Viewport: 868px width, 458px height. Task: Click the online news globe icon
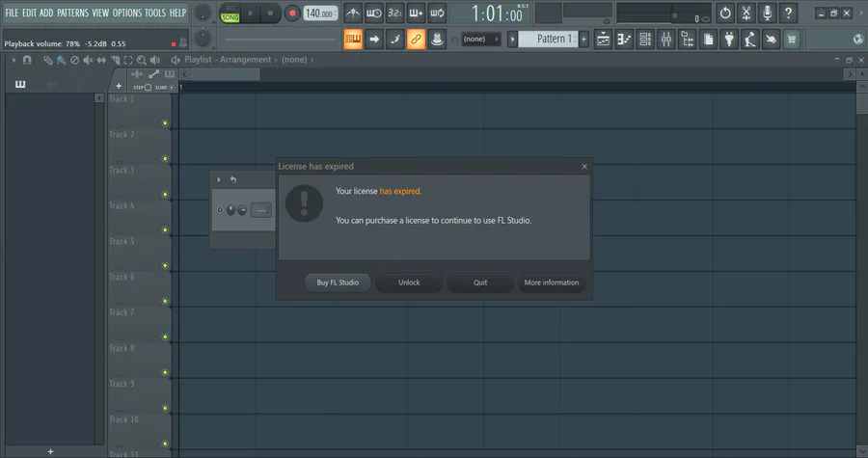(x=858, y=40)
